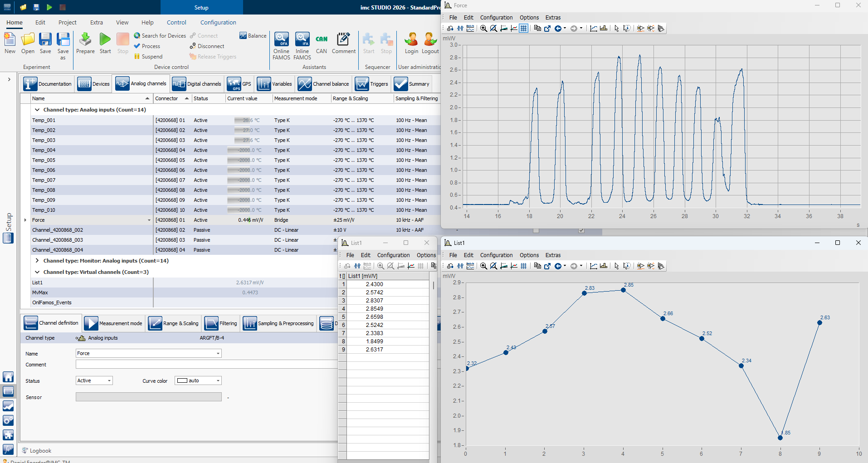Open the CAN assistant icon

coord(322,43)
